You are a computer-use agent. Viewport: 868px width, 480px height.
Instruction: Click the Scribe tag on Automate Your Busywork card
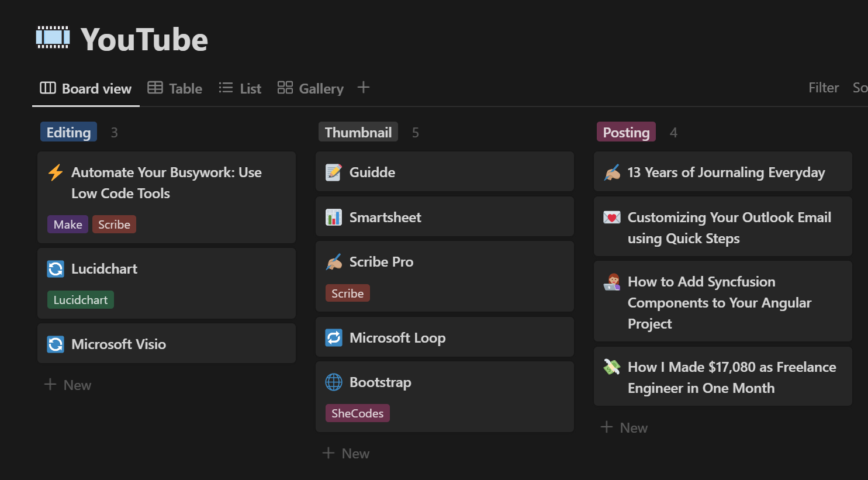pos(114,225)
